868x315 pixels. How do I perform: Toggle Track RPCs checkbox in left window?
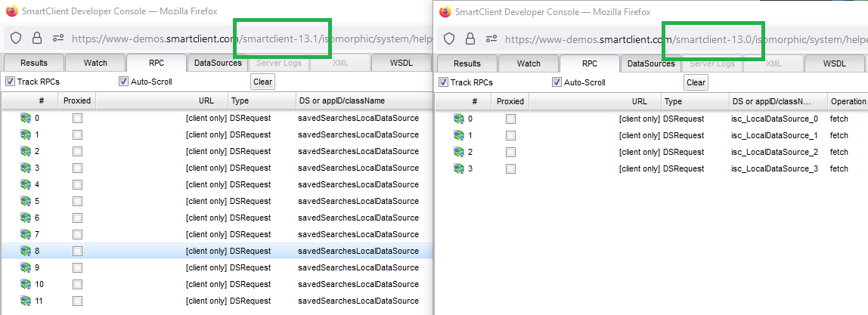tap(10, 82)
